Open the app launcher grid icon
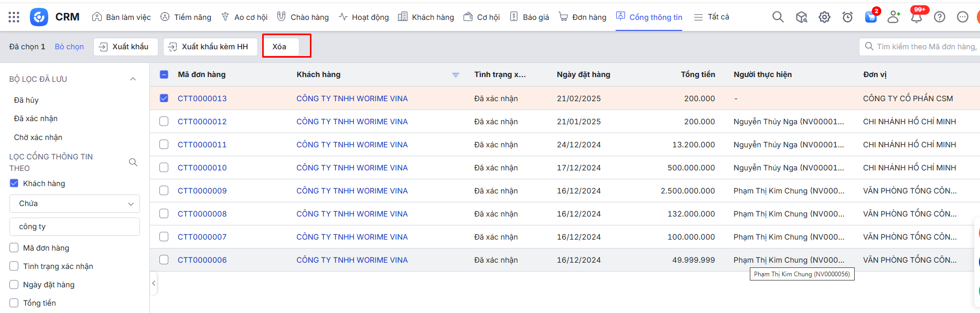Image resolution: width=980 pixels, height=313 pixels. tap(14, 17)
